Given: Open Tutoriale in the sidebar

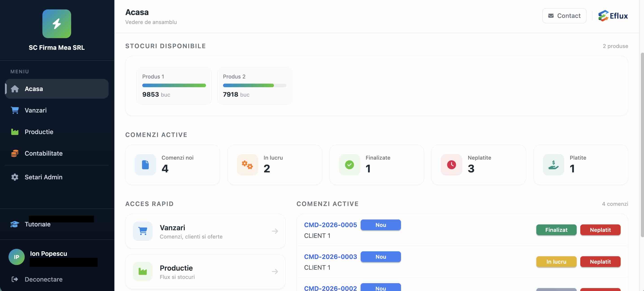Looking at the screenshot, I should (57, 224).
